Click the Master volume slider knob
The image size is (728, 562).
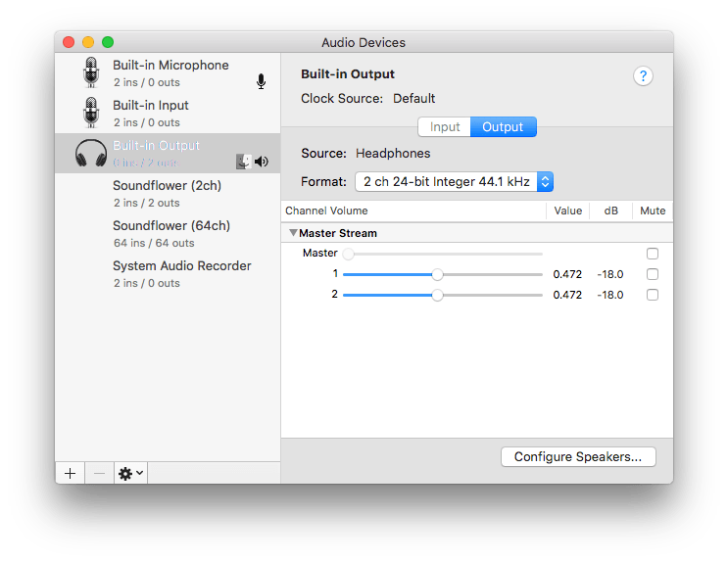[348, 254]
